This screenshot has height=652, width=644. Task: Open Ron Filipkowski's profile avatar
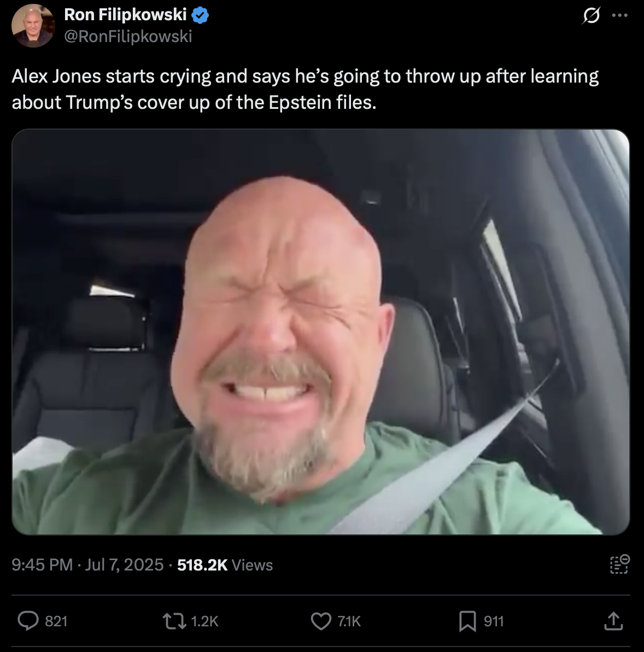[33, 26]
